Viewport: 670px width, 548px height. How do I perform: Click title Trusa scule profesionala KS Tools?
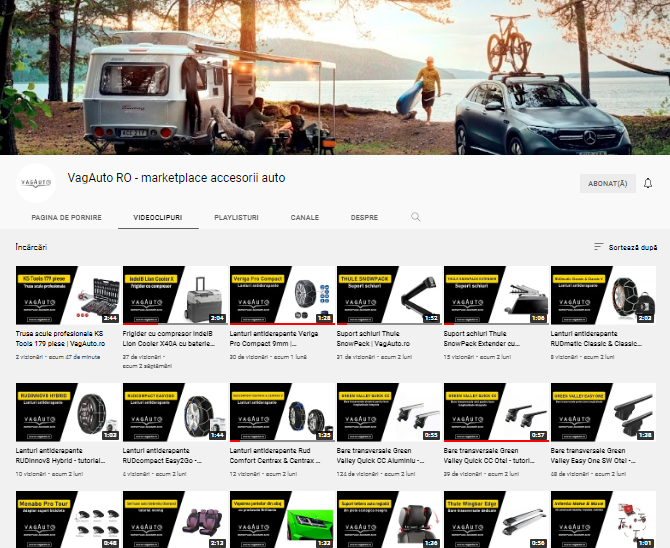[60, 339]
